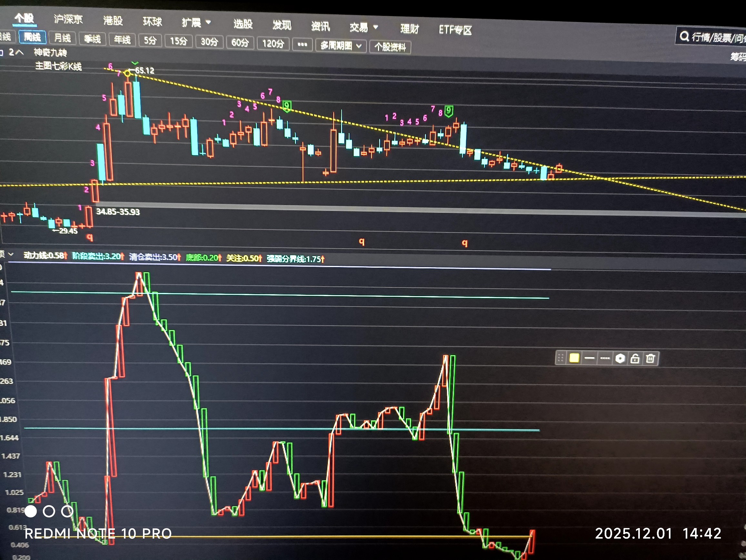Open the ETF专区 tab

(455, 30)
